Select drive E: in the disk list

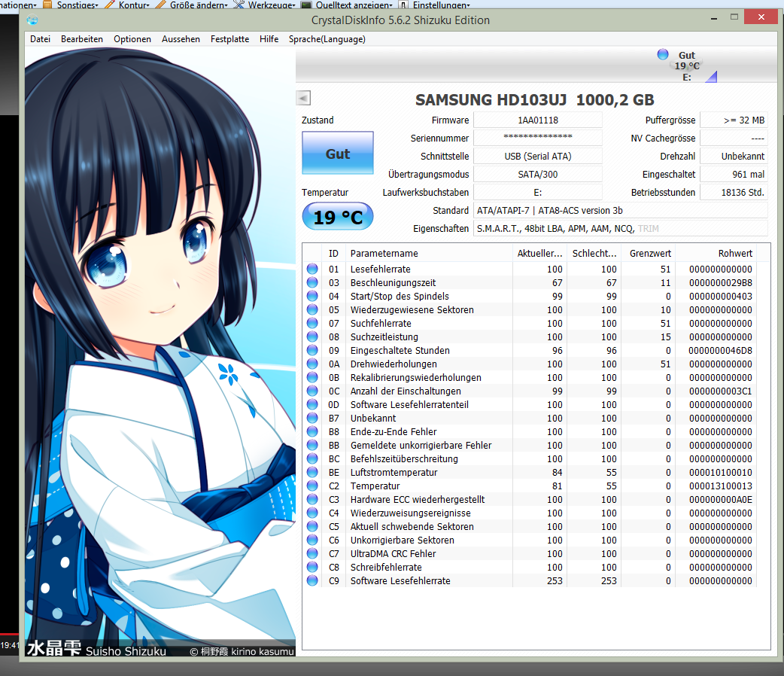point(686,66)
